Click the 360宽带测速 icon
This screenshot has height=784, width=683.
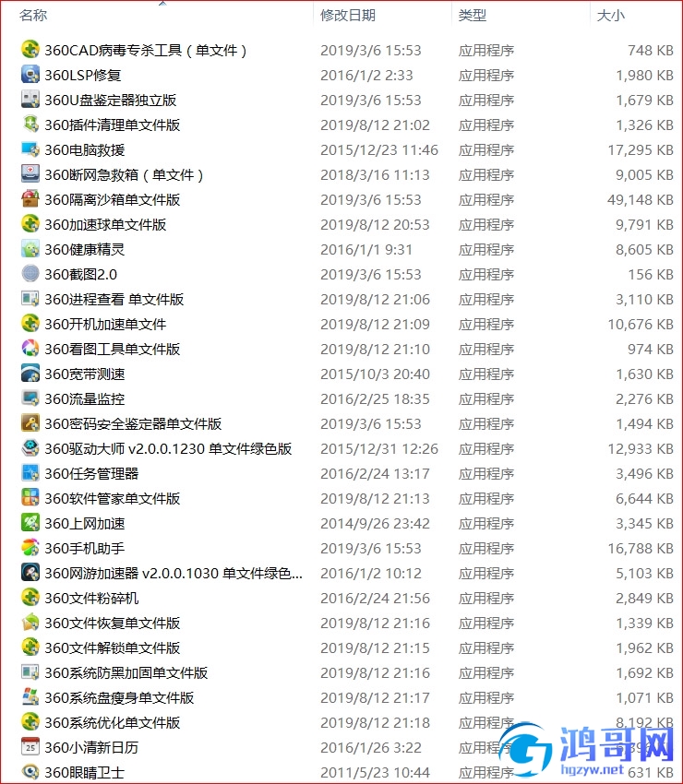tap(30, 374)
